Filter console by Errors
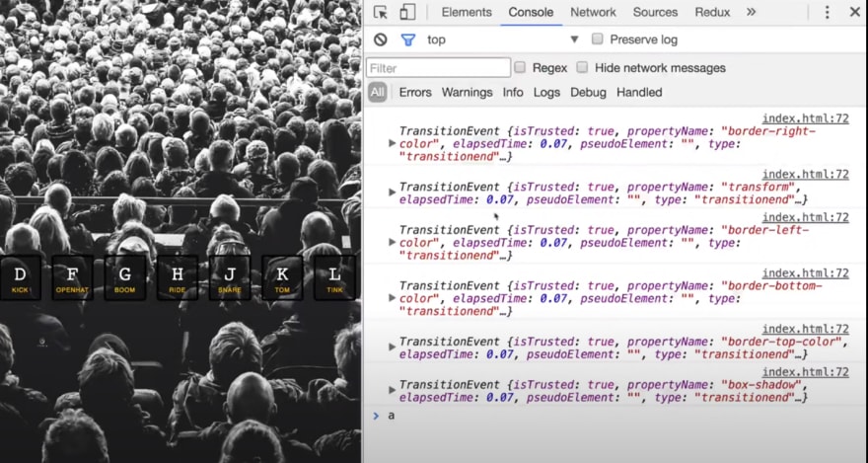 point(415,93)
